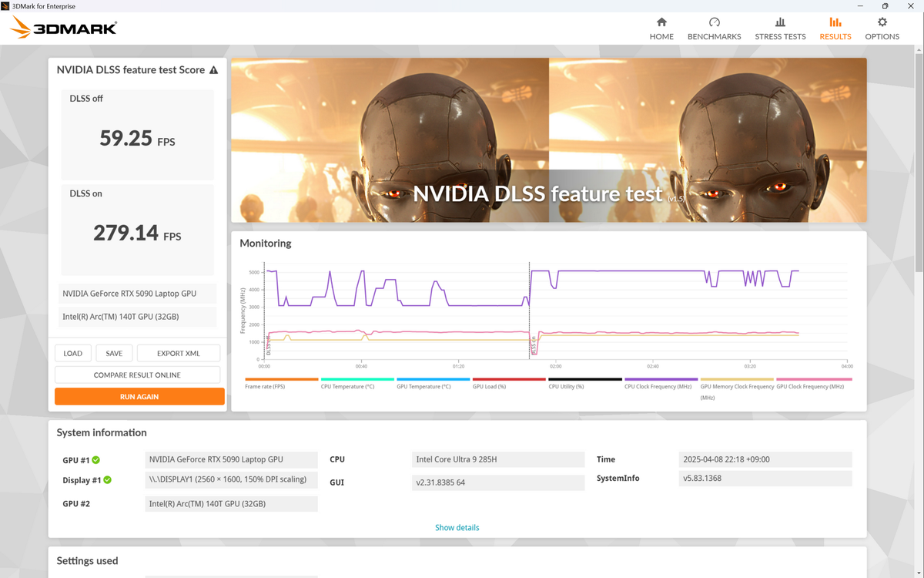Click the 279.14 FPS DLSS on score
The image size is (924, 578).
point(137,233)
